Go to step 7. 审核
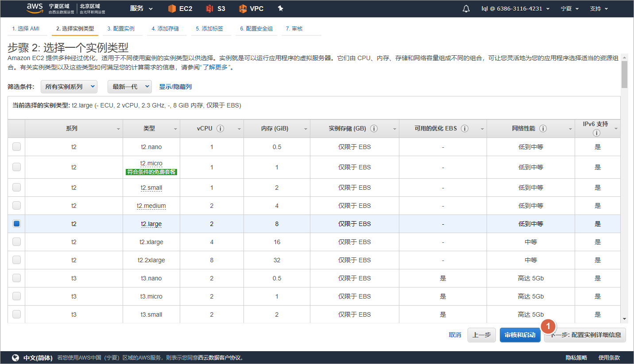Image resolution: width=634 pixels, height=364 pixels. click(294, 29)
